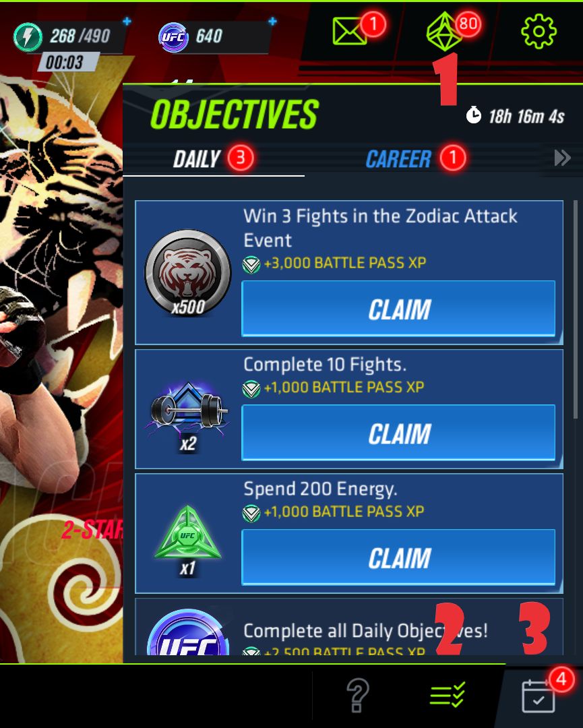Screen dimensions: 583x728
Task: Expand more tabs with double chevron arrow
Action: coord(562,158)
